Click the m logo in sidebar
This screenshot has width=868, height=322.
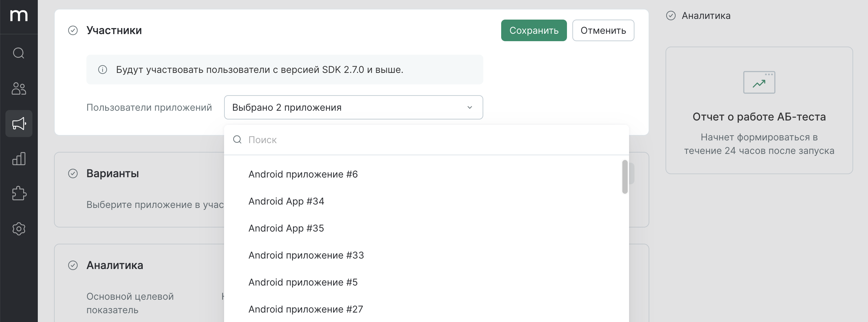tap(19, 16)
